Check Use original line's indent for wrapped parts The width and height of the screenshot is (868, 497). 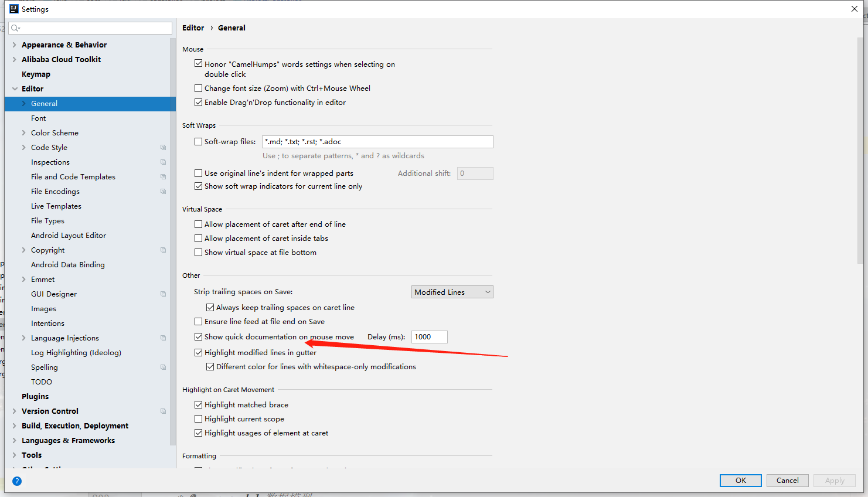198,173
